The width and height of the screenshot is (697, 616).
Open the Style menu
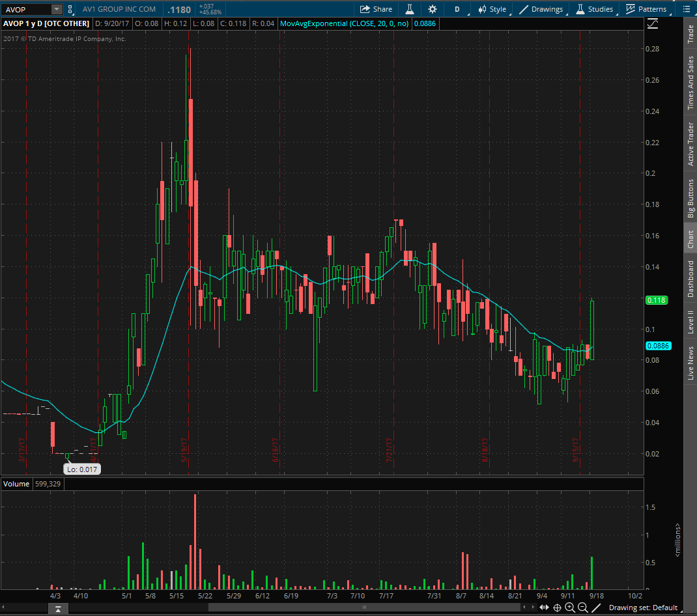pos(492,9)
